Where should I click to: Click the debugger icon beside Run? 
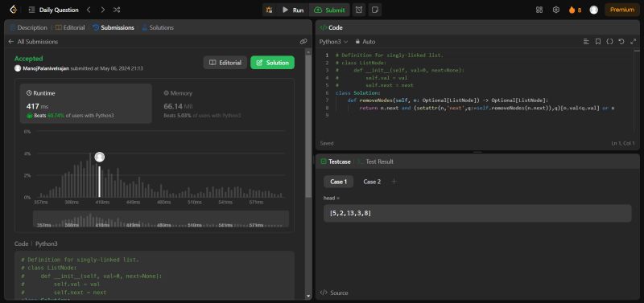click(x=270, y=10)
